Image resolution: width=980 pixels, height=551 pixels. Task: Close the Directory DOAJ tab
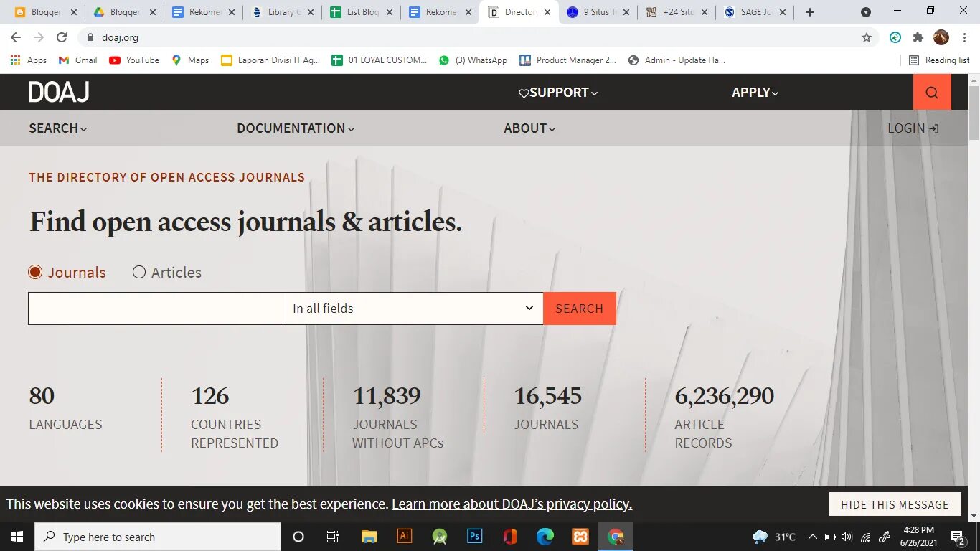click(547, 12)
